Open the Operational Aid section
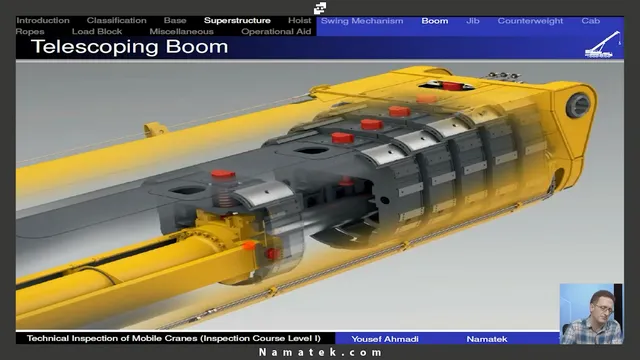Image resolution: width=640 pixels, height=360 pixels. (x=276, y=31)
